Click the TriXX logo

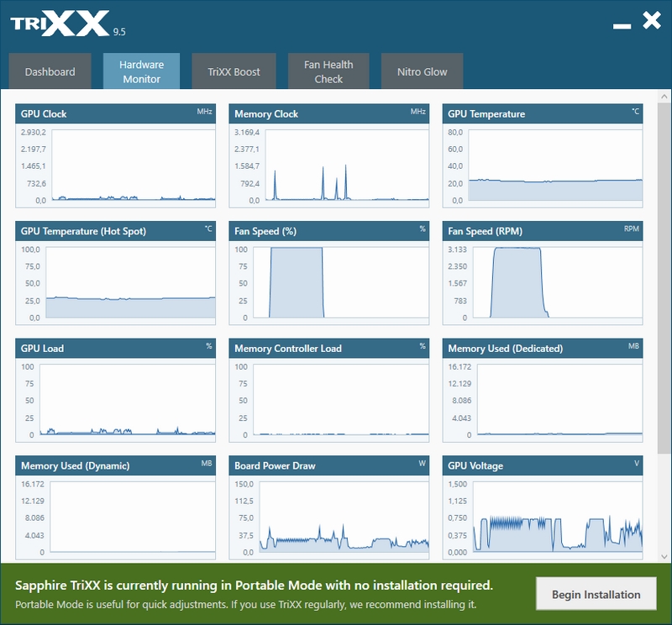(x=60, y=24)
